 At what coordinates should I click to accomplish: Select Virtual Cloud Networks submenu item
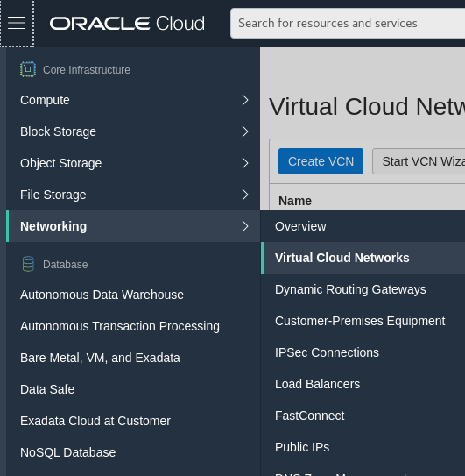tap(363, 258)
